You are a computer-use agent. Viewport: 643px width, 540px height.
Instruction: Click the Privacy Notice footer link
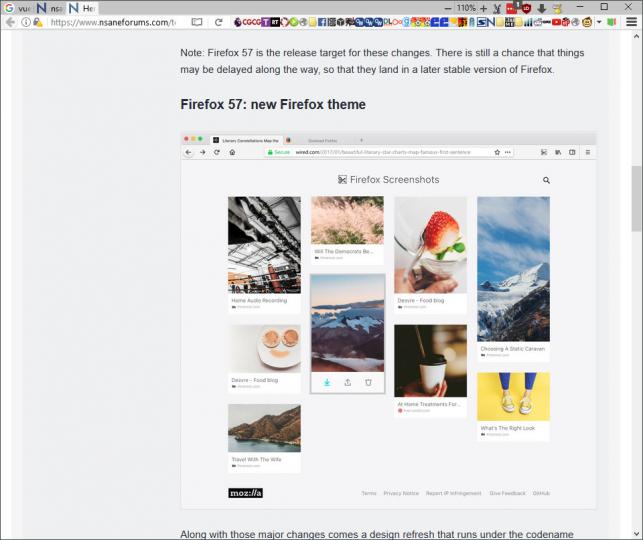pos(401,493)
